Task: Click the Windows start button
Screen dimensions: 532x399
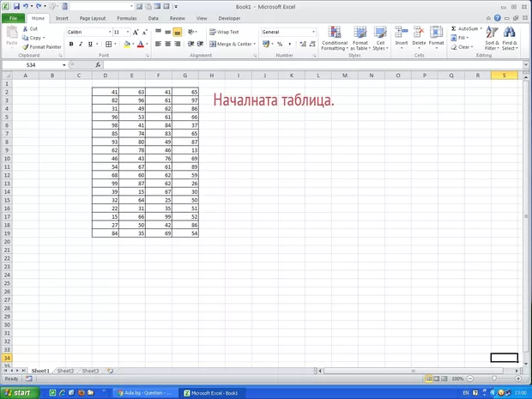Action: click(20, 393)
